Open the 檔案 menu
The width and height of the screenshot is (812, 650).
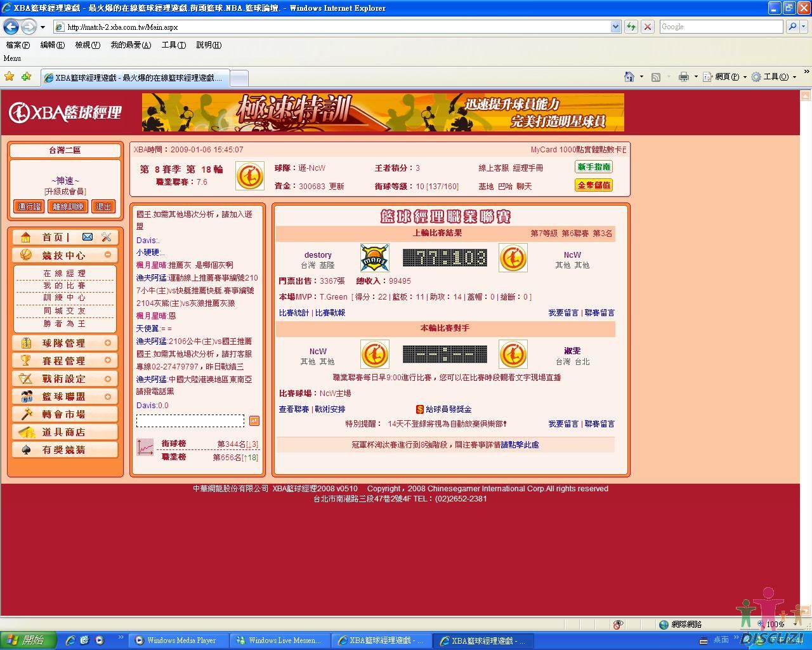click(18, 45)
